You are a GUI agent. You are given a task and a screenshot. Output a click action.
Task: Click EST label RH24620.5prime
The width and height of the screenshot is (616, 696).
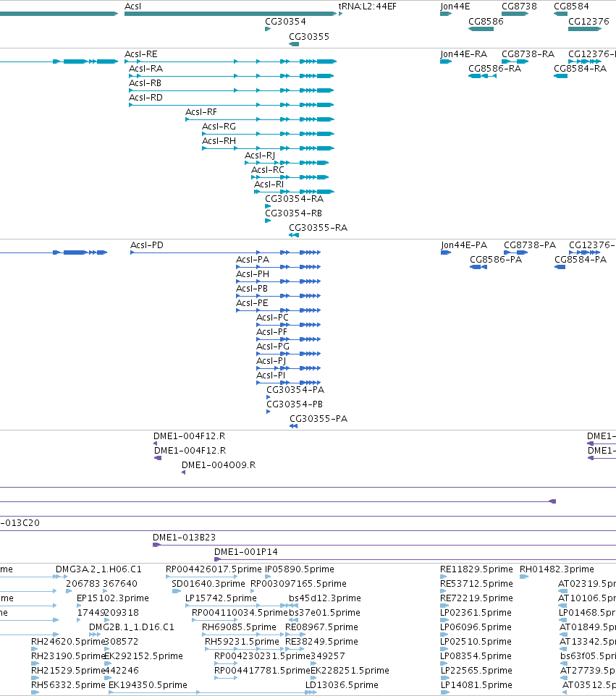68,642
